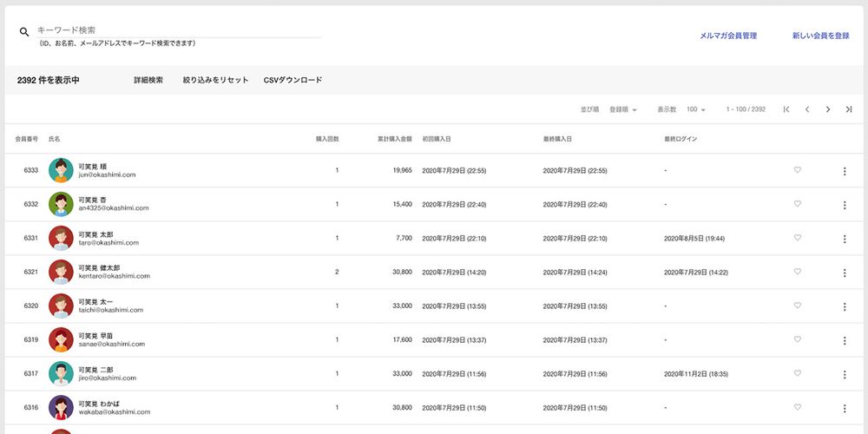Screen dimensions: 868x434
Task: Click CSVダウンロード
Action: click(x=293, y=80)
